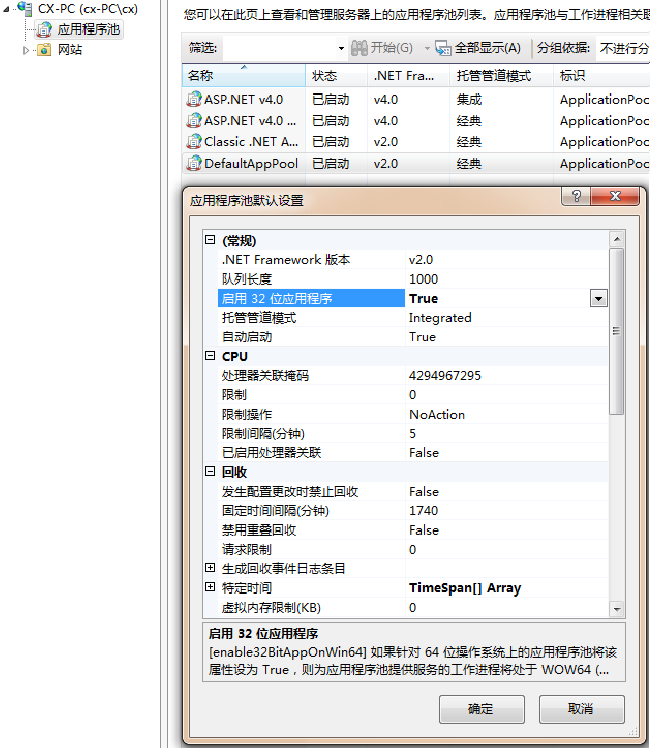The height and width of the screenshot is (748, 650).
Task: Sort by the 名称 column header
Action: (x=244, y=76)
